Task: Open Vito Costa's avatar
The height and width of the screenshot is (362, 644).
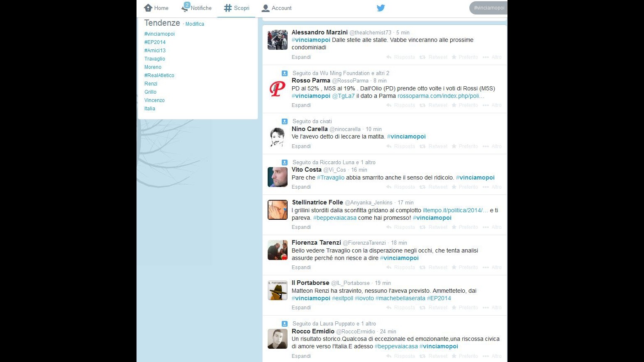Action: tap(278, 177)
